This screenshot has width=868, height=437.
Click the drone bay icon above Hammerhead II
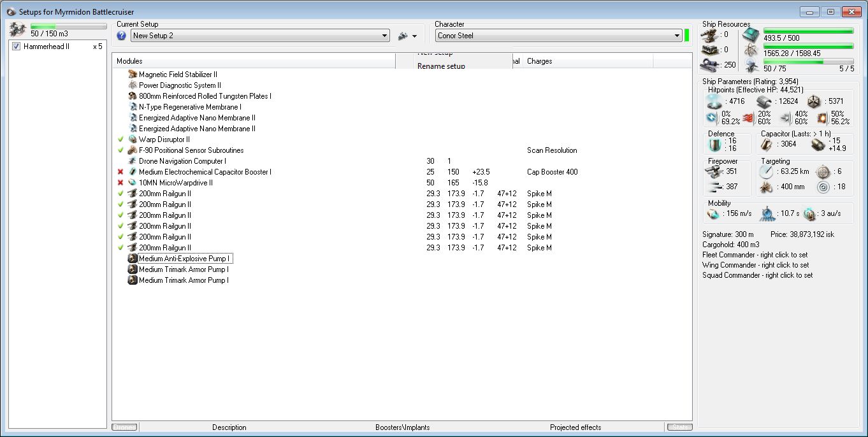coord(18,29)
